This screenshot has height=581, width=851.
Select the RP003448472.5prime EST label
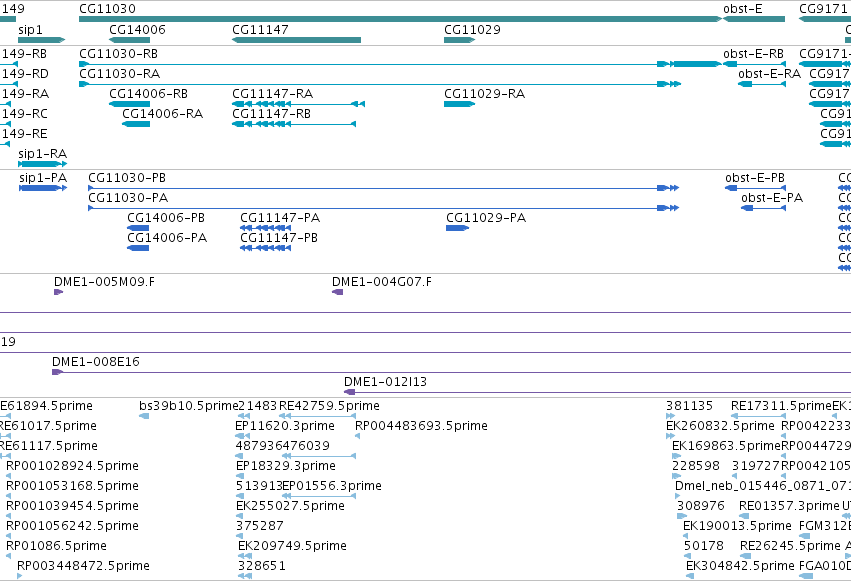pyautogui.click(x=83, y=566)
